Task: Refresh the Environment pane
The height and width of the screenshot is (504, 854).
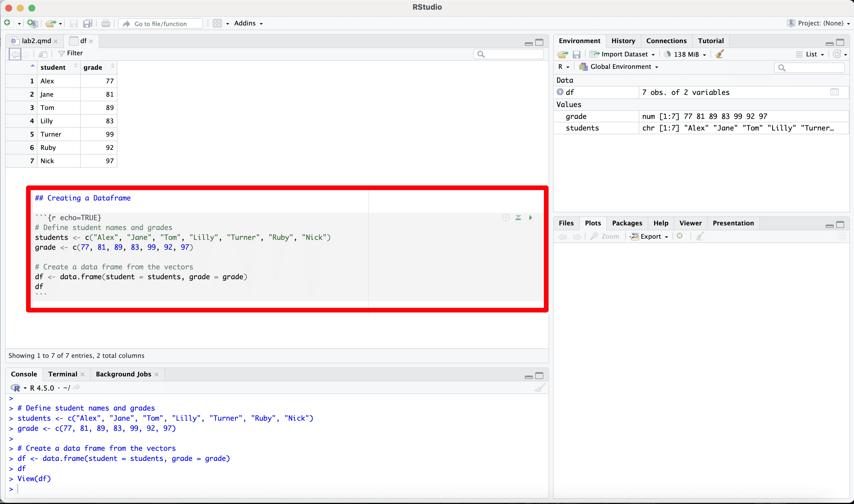Action: tap(837, 54)
